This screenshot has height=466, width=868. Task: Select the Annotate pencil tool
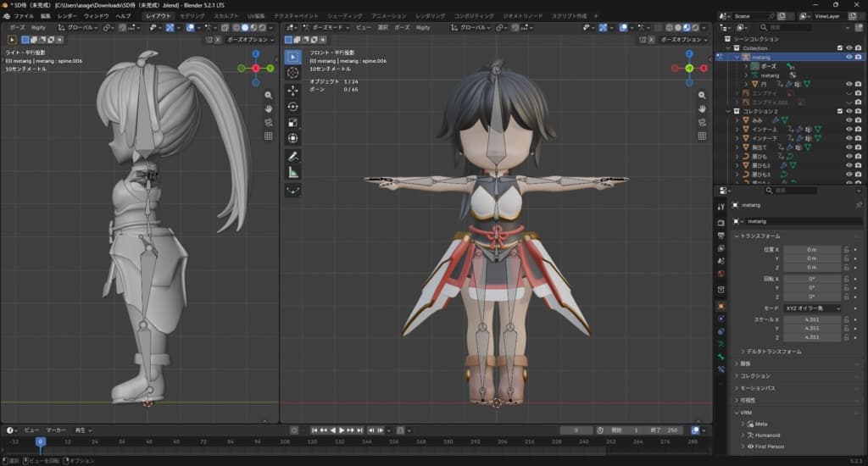(292, 157)
